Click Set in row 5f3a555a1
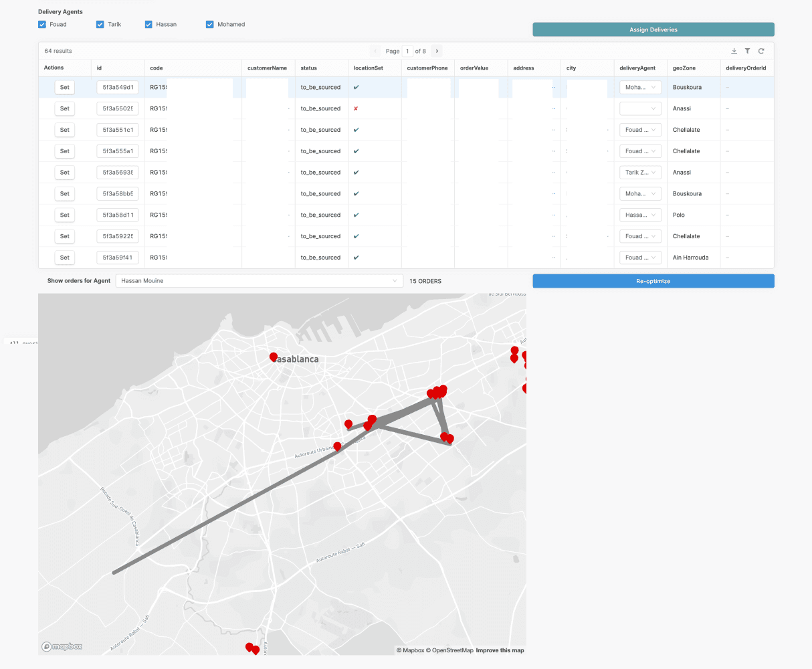This screenshot has height=669, width=812. tap(65, 151)
